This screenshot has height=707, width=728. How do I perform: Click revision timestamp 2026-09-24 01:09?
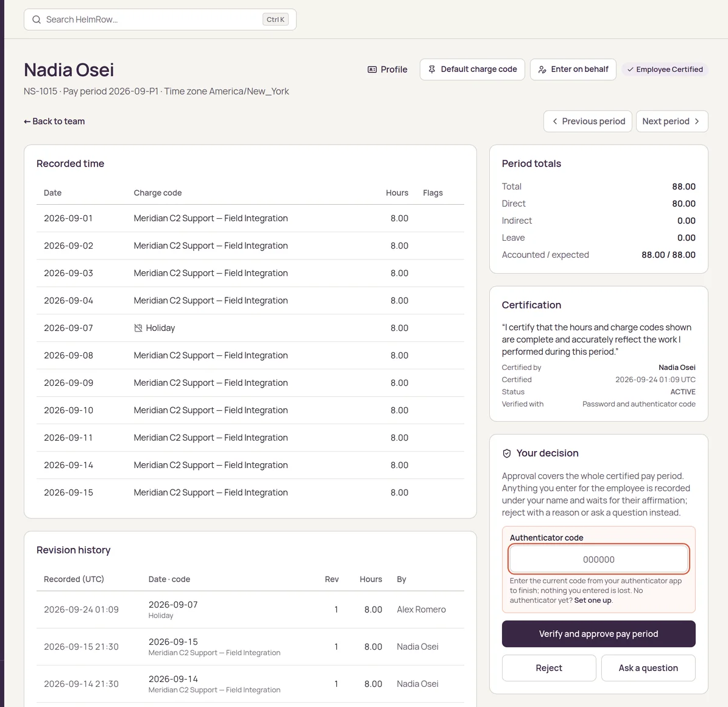[x=81, y=609]
